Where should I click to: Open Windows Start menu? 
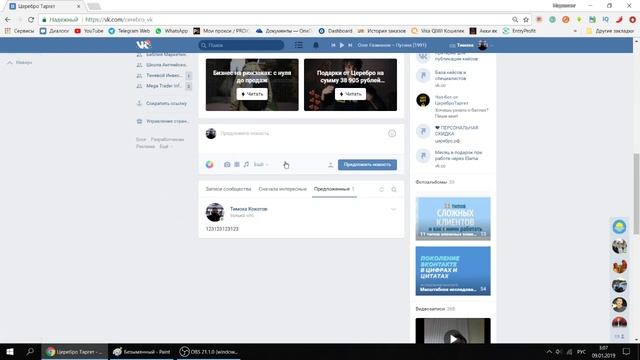tap(10, 351)
